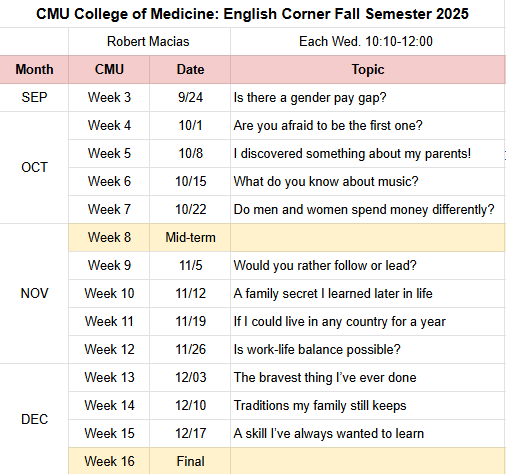Select the Topic column header

tap(368, 69)
